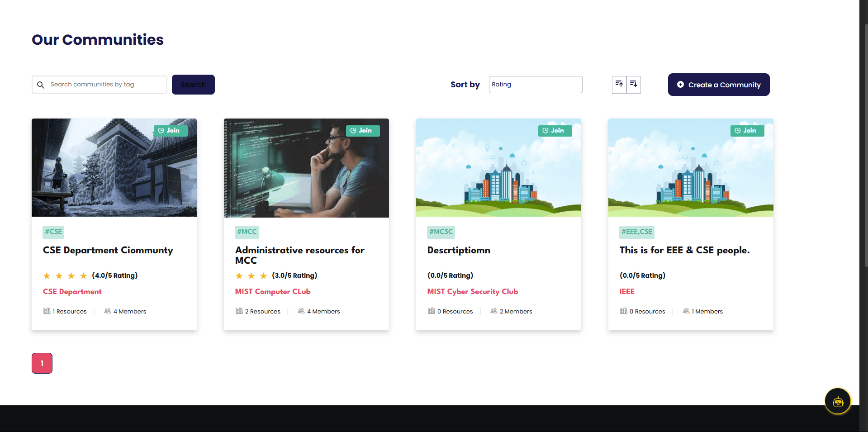The height and width of the screenshot is (432, 868).
Task: Click the descending sort order icon
Action: coord(634,84)
